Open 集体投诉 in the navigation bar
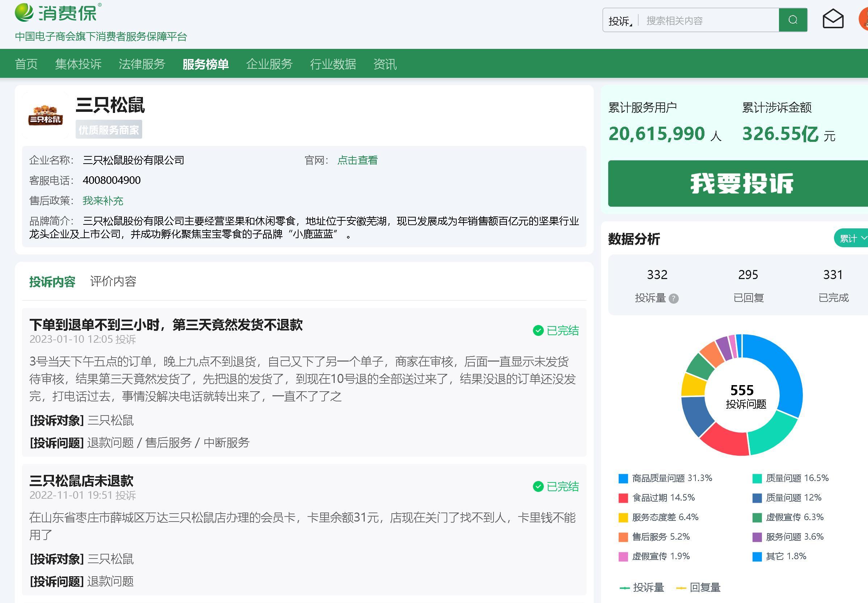The image size is (868, 603). tap(78, 64)
